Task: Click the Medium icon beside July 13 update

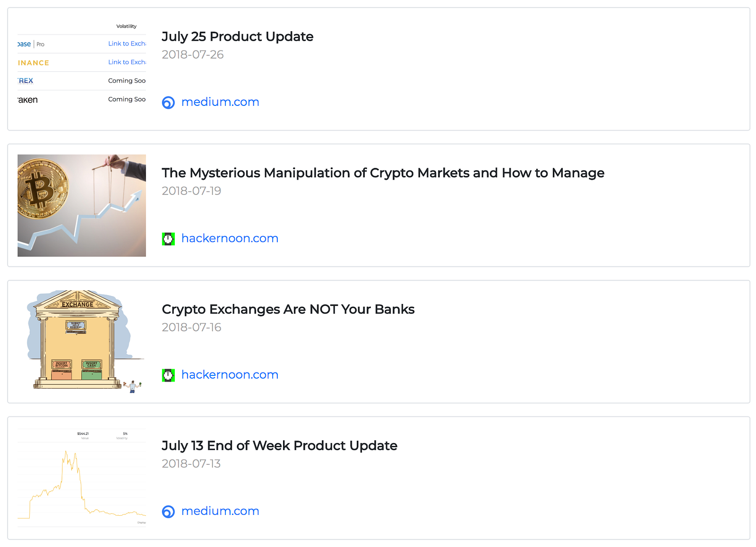Action: tap(168, 512)
